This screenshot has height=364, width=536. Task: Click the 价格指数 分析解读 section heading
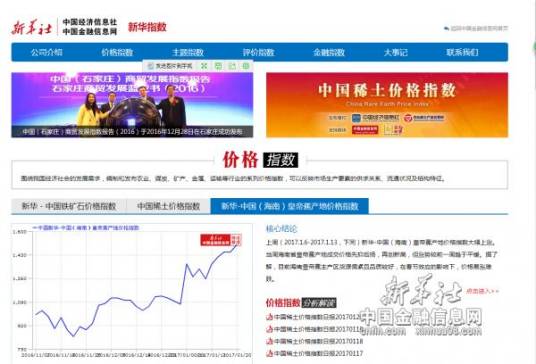pos(301,302)
